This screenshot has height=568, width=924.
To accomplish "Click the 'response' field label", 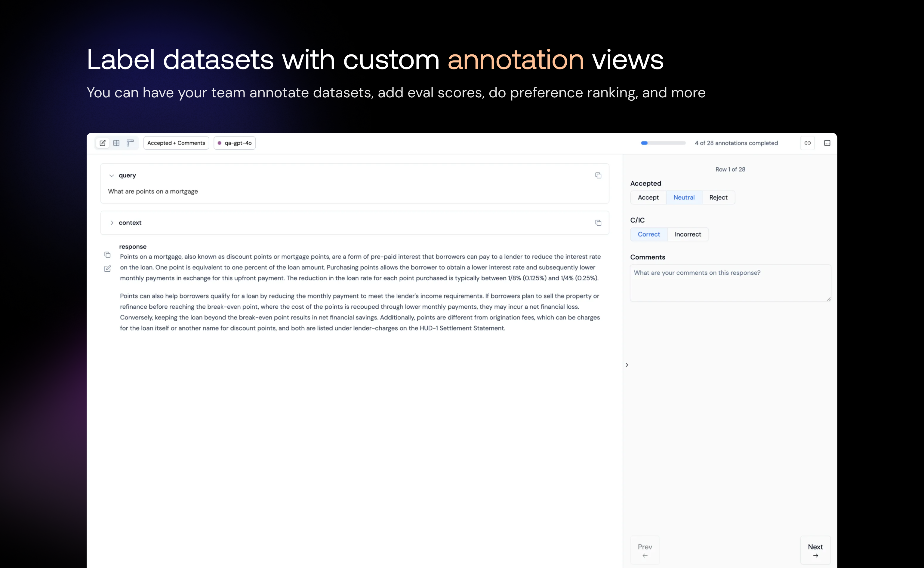I will pyautogui.click(x=133, y=246).
